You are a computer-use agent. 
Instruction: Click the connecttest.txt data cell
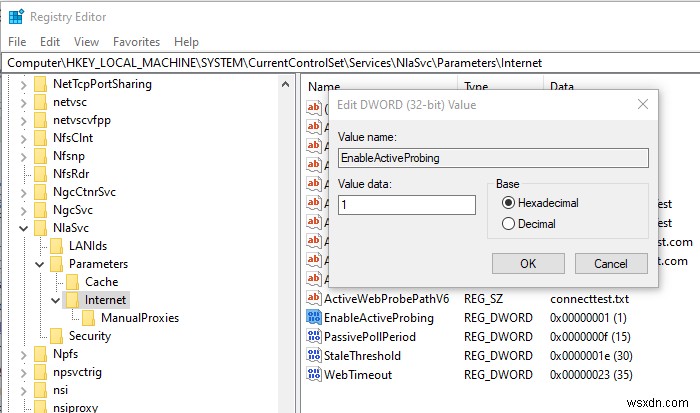tap(589, 299)
